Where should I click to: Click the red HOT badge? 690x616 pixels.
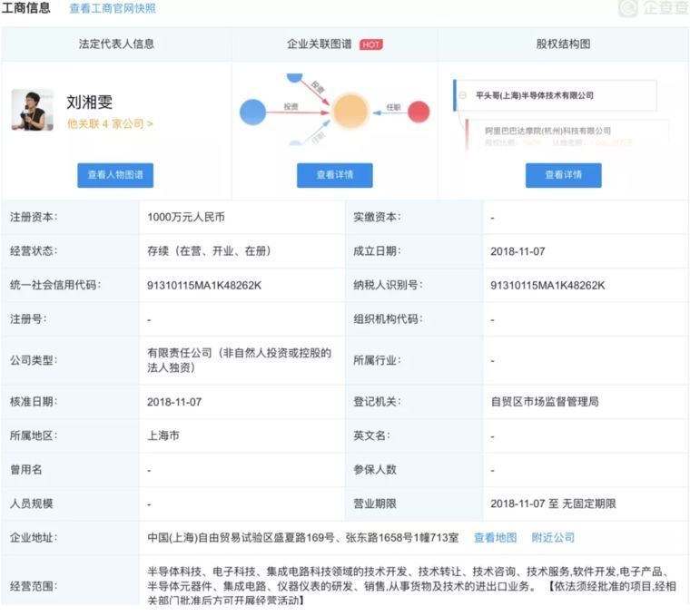pos(371,44)
